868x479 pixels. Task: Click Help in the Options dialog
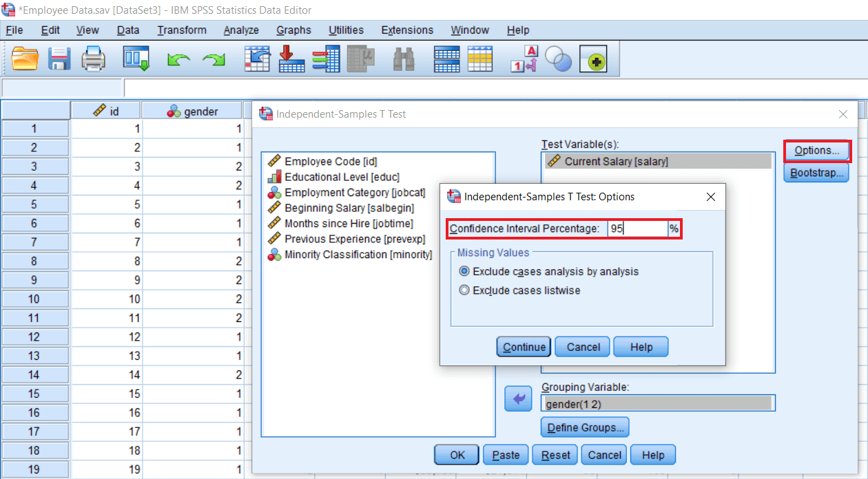click(641, 347)
